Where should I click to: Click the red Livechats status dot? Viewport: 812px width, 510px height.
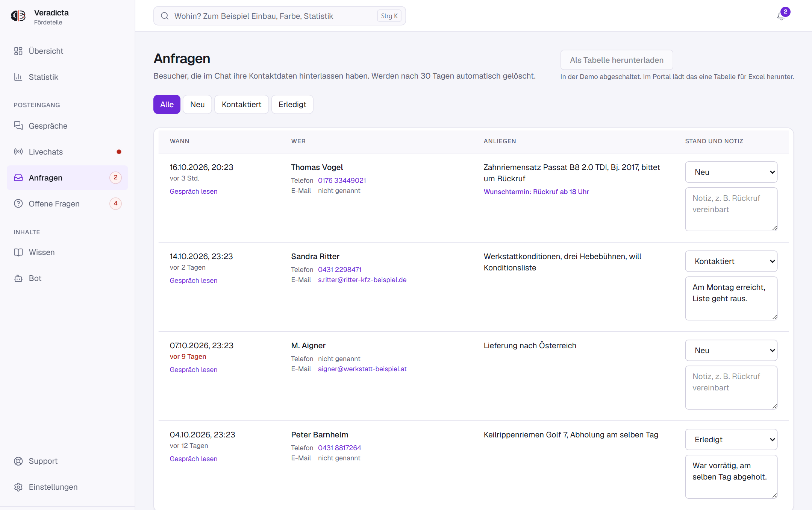point(119,152)
